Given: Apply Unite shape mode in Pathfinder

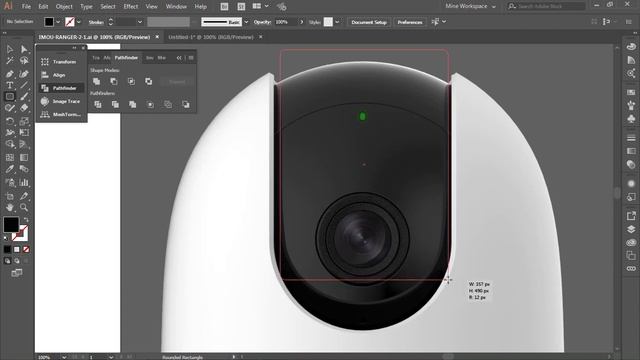Looking at the screenshot, I should tap(97, 82).
